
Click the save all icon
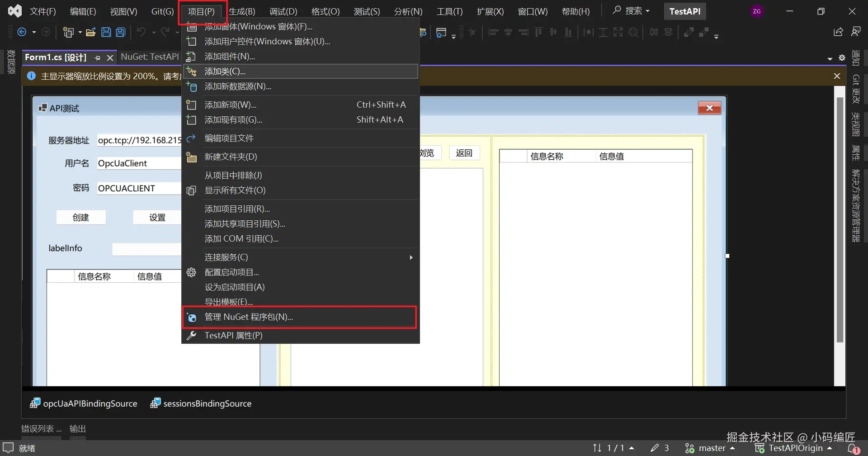[x=121, y=32]
